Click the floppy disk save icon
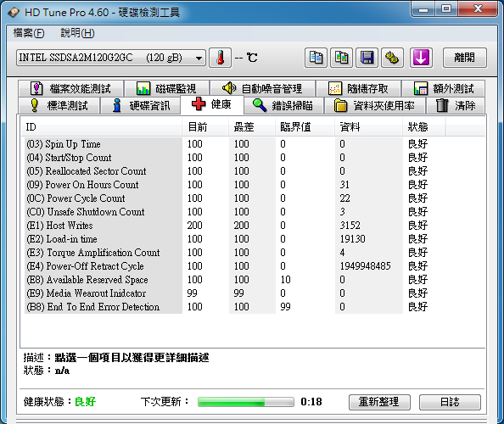 tap(367, 58)
